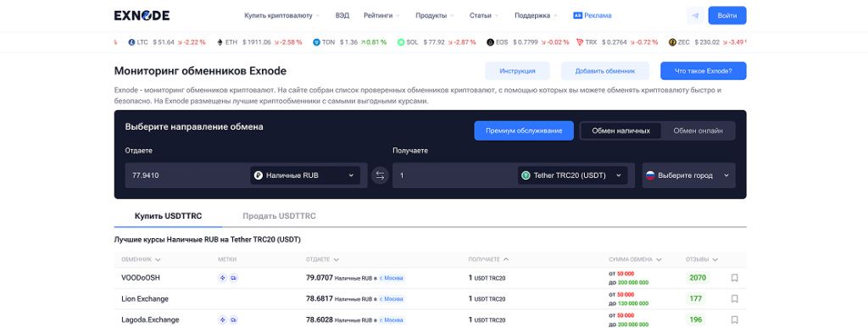This screenshot has height=328, width=868.
Task: Click the Получаете amount field
Action: [x=455, y=175]
